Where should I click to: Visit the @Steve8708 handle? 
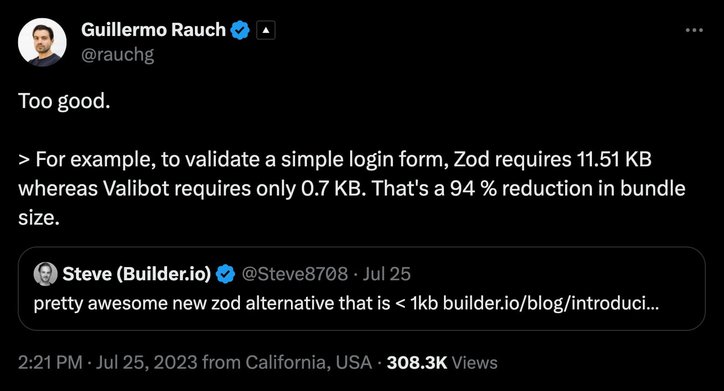coord(295,274)
